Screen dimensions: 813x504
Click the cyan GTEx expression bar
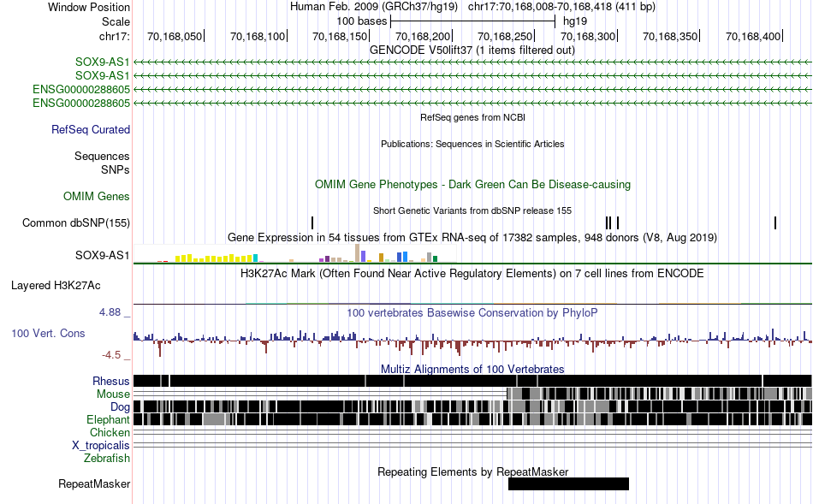(x=255, y=258)
